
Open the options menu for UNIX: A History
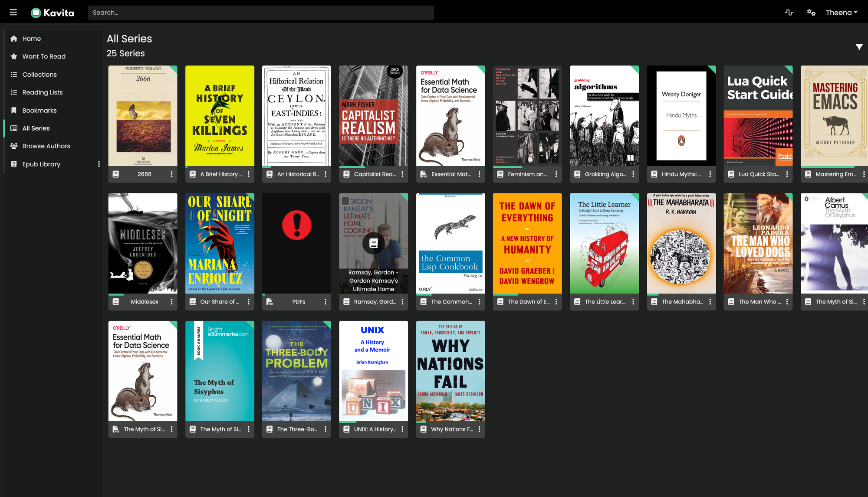pyautogui.click(x=402, y=429)
